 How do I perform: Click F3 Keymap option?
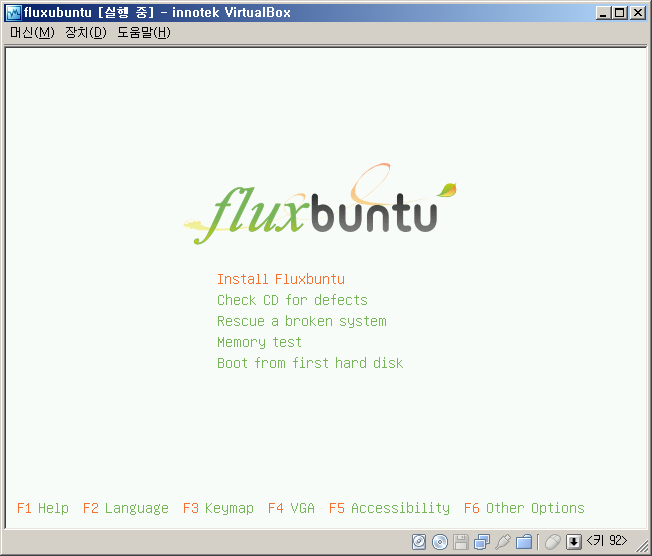click(218, 508)
